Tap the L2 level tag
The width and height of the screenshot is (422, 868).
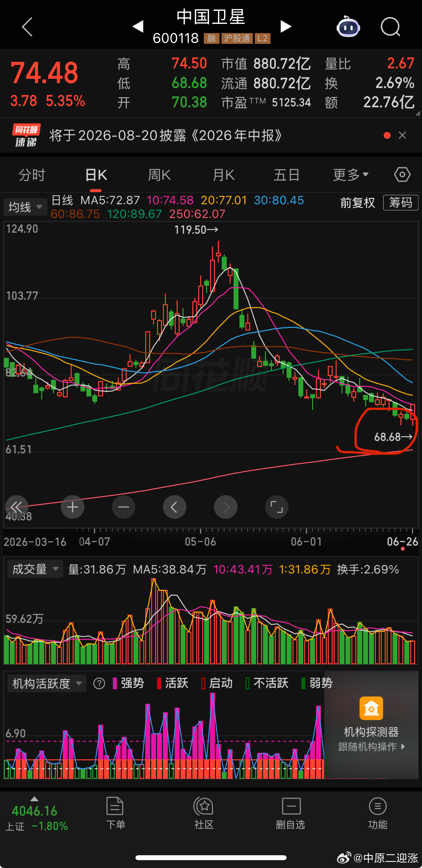coord(262,38)
